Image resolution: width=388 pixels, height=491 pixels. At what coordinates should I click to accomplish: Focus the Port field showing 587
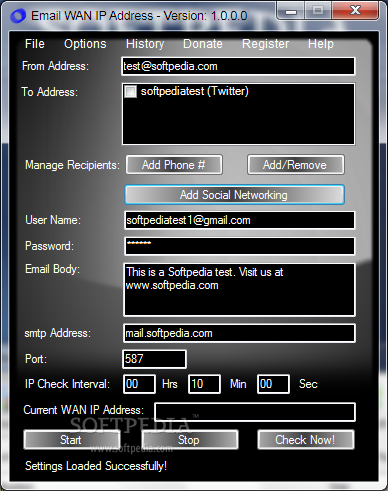[x=154, y=359]
